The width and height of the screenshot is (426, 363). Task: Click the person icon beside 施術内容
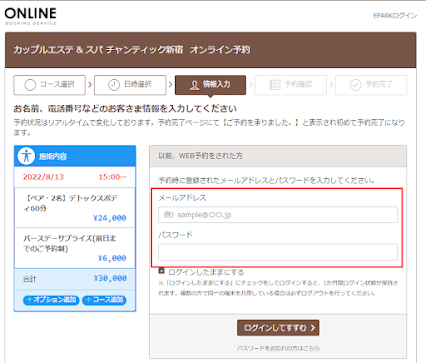click(26, 156)
